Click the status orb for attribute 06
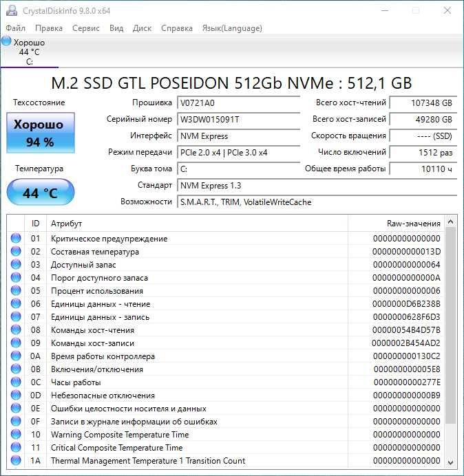The width and height of the screenshot is (464, 476). click(16, 303)
